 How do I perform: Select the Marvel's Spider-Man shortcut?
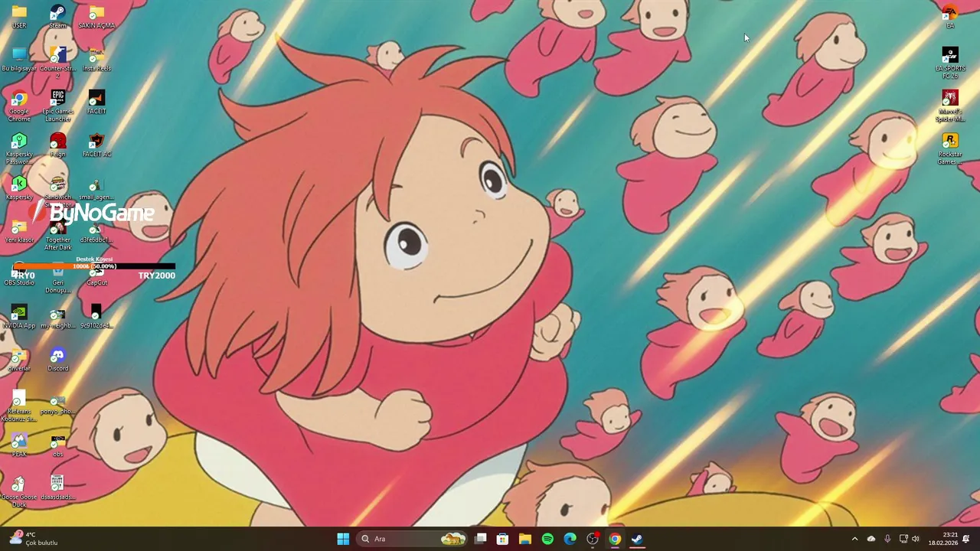(x=950, y=106)
